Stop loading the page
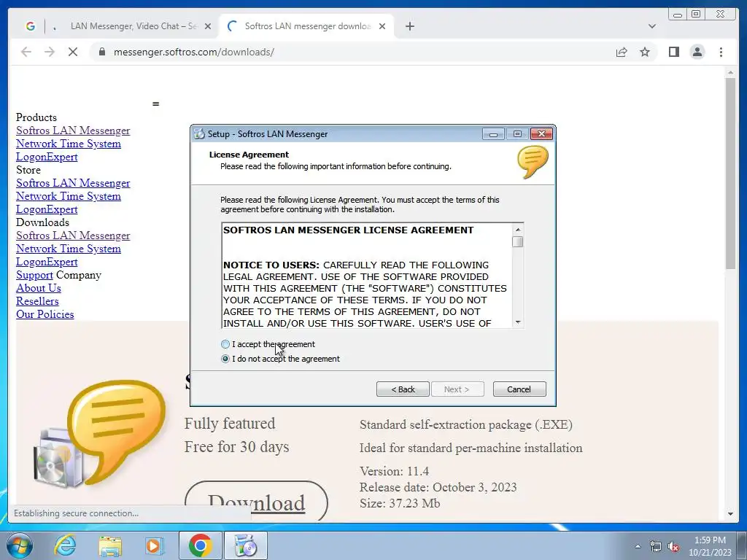Screen dimensions: 747x560 click(x=73, y=52)
